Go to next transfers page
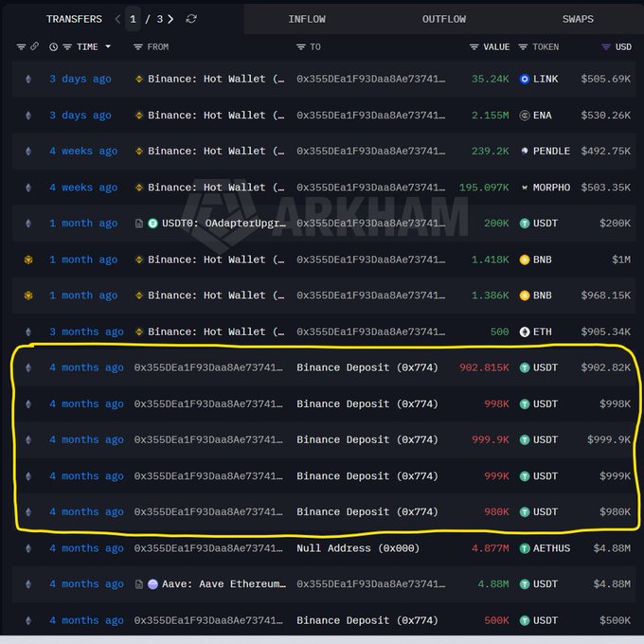 click(x=170, y=19)
